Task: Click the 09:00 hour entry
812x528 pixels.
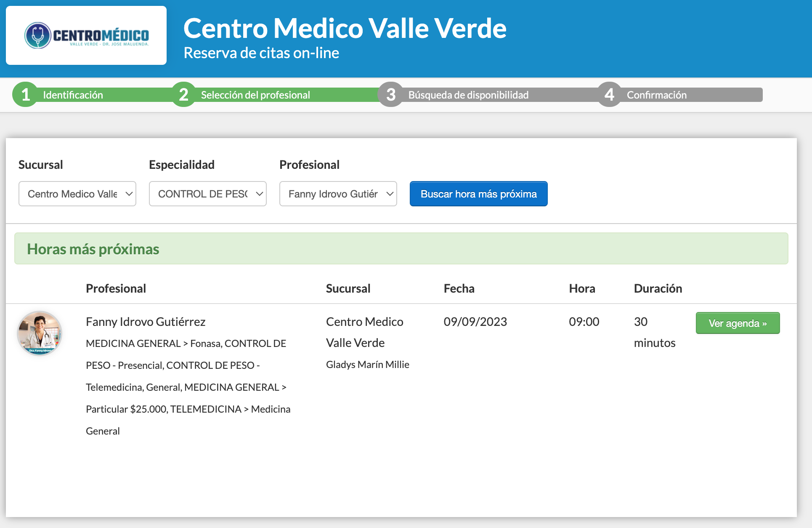Action: pyautogui.click(x=584, y=322)
